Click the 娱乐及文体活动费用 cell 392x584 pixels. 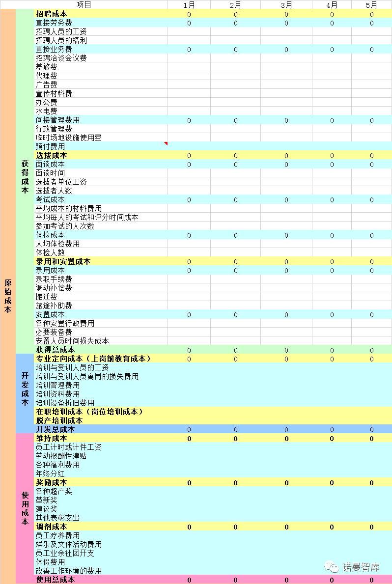pyautogui.click(x=101, y=545)
